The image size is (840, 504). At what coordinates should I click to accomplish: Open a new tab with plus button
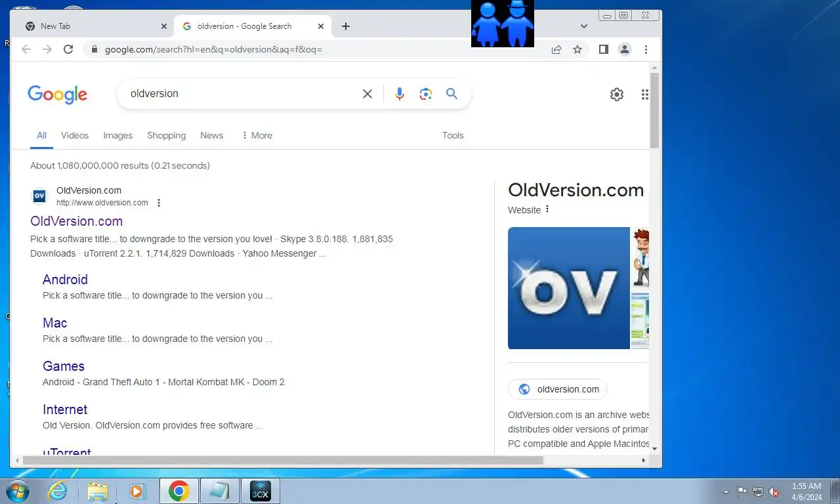pos(346,26)
